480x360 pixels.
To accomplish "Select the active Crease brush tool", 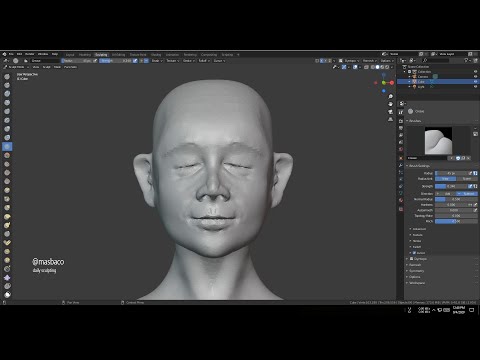I will pos(7,146).
